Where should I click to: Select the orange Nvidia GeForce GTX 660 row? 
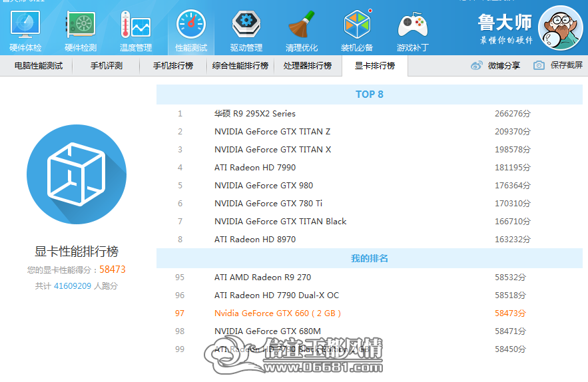coord(370,313)
